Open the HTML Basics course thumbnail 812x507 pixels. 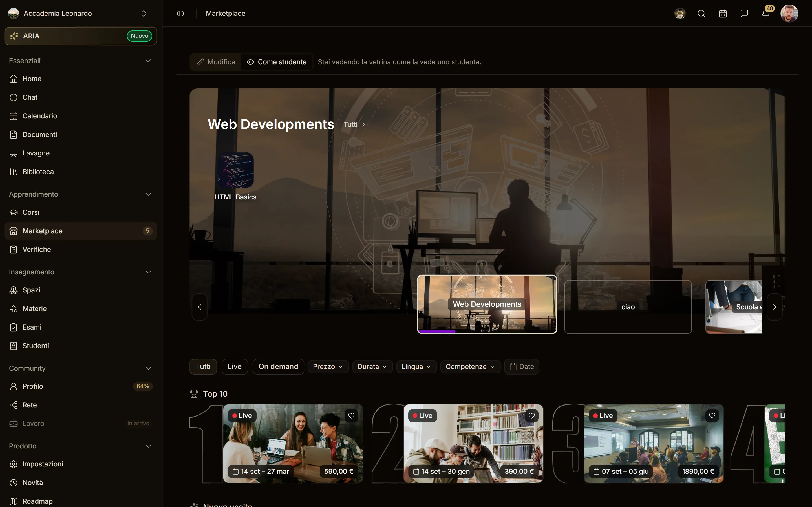pyautogui.click(x=235, y=170)
